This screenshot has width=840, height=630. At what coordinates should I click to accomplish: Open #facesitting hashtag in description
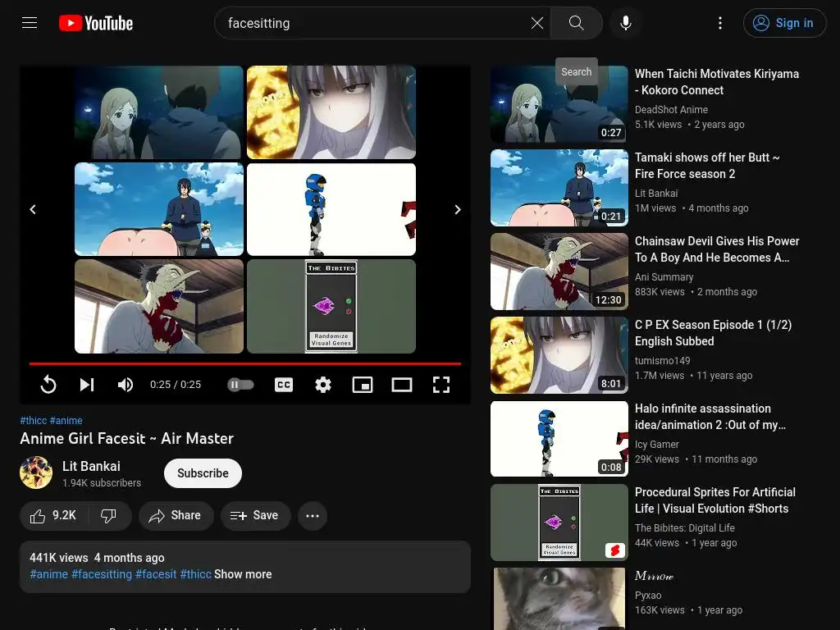101,574
